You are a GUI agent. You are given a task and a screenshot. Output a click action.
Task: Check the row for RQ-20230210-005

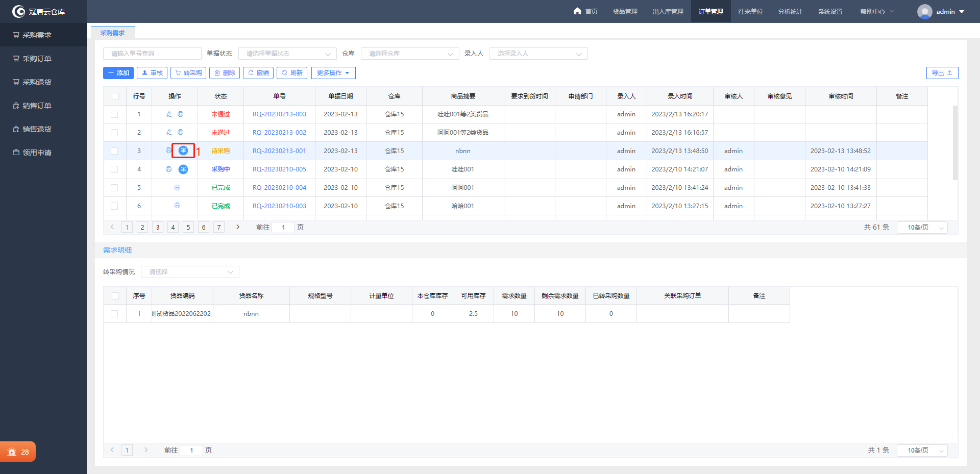click(114, 169)
